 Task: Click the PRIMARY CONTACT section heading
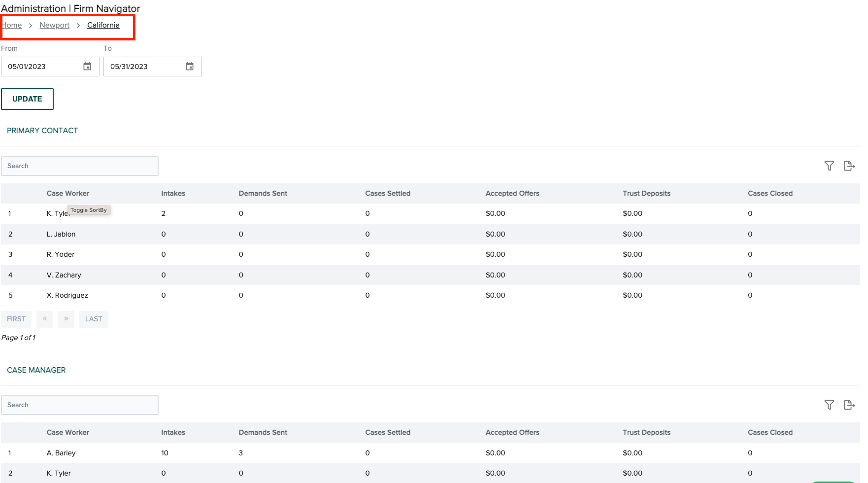pos(42,131)
